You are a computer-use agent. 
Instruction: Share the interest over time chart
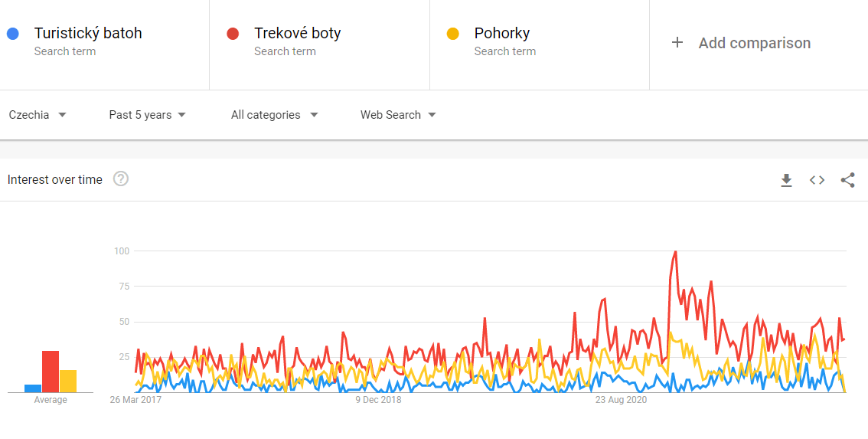pyautogui.click(x=847, y=180)
